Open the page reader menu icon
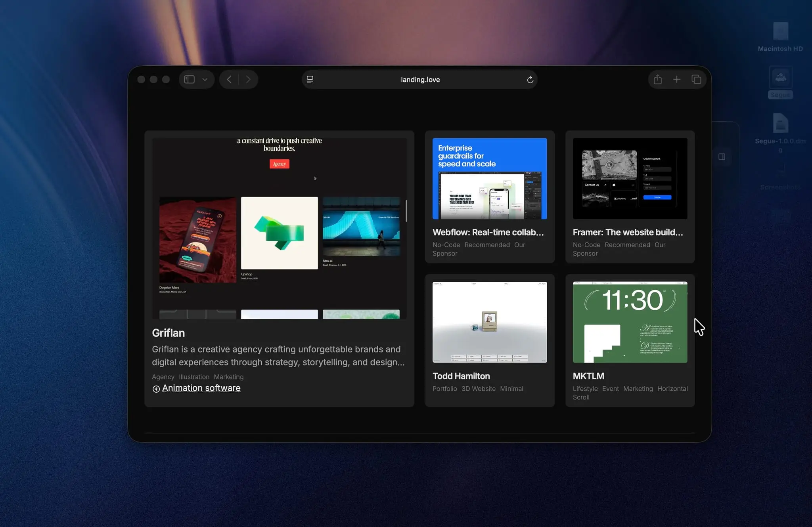Screen dimensions: 812x527 [x=310, y=80]
